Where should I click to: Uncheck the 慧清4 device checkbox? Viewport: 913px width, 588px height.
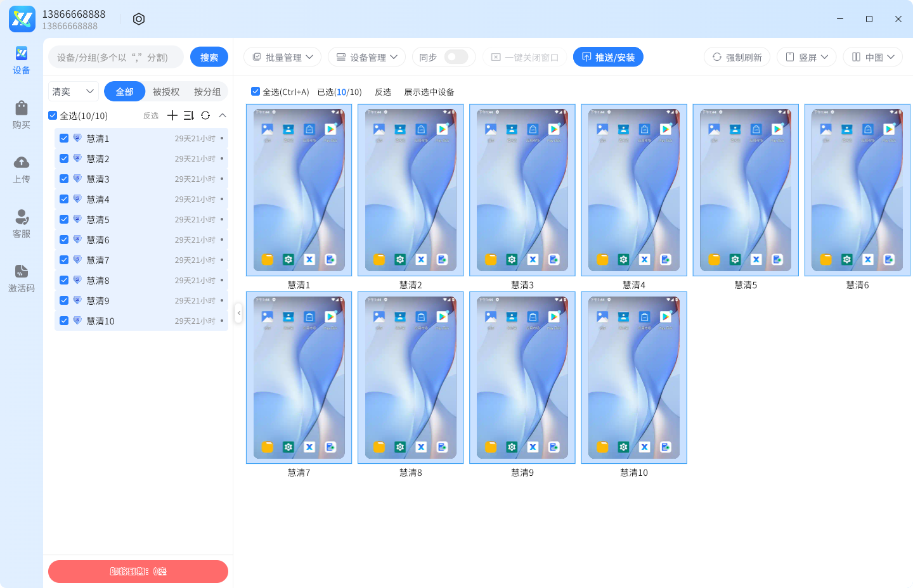point(64,199)
